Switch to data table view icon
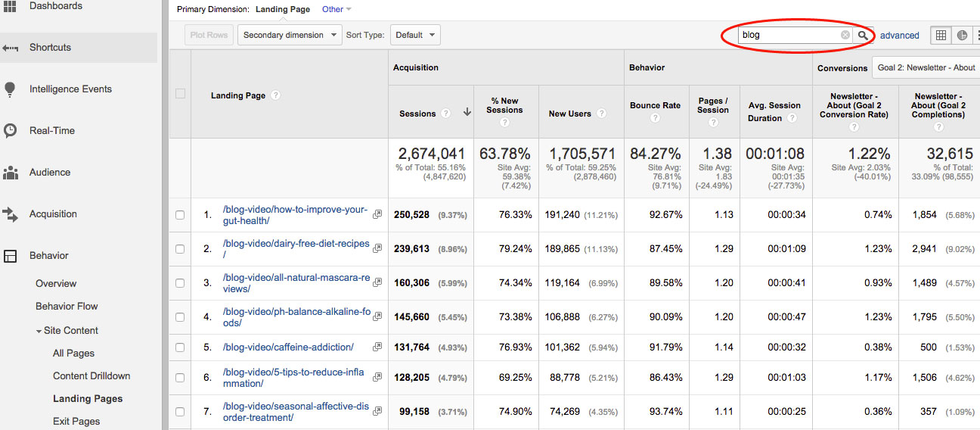The width and height of the screenshot is (980, 430). tap(941, 35)
